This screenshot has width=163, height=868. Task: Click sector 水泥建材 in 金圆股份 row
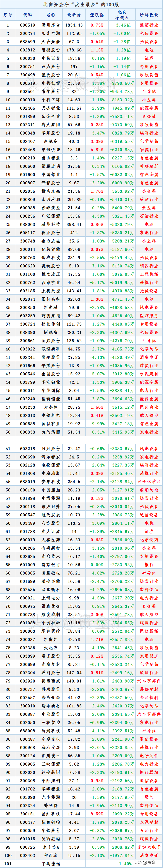[149, 374]
